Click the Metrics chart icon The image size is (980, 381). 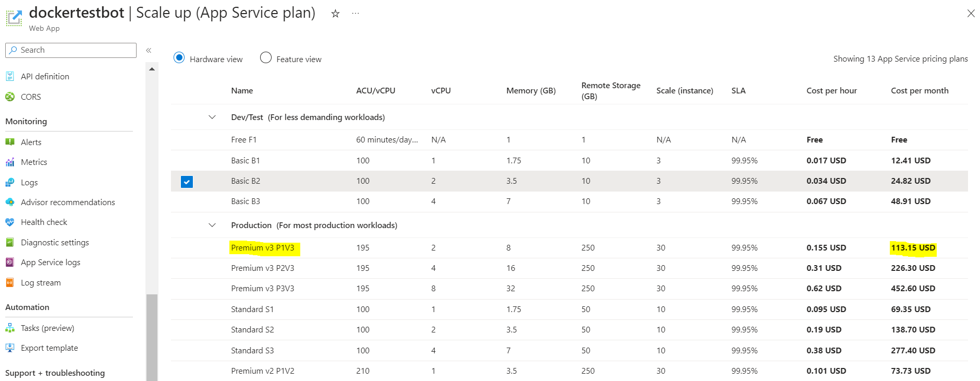coord(10,162)
